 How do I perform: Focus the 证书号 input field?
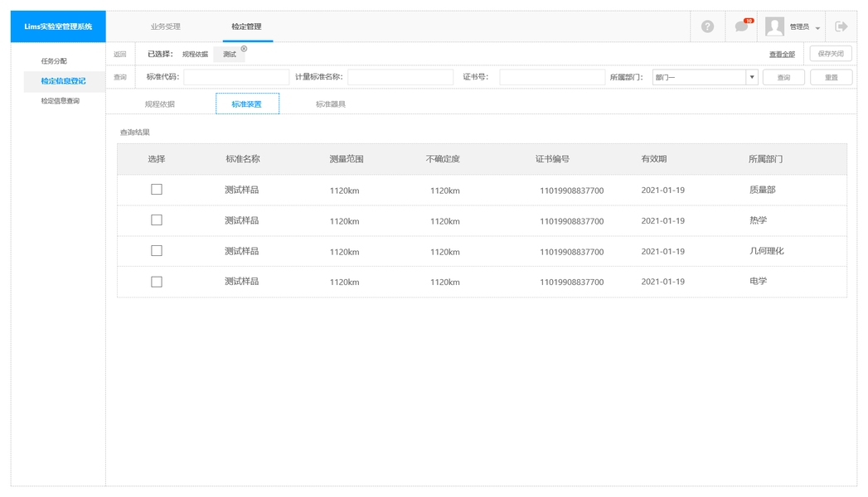(x=552, y=77)
